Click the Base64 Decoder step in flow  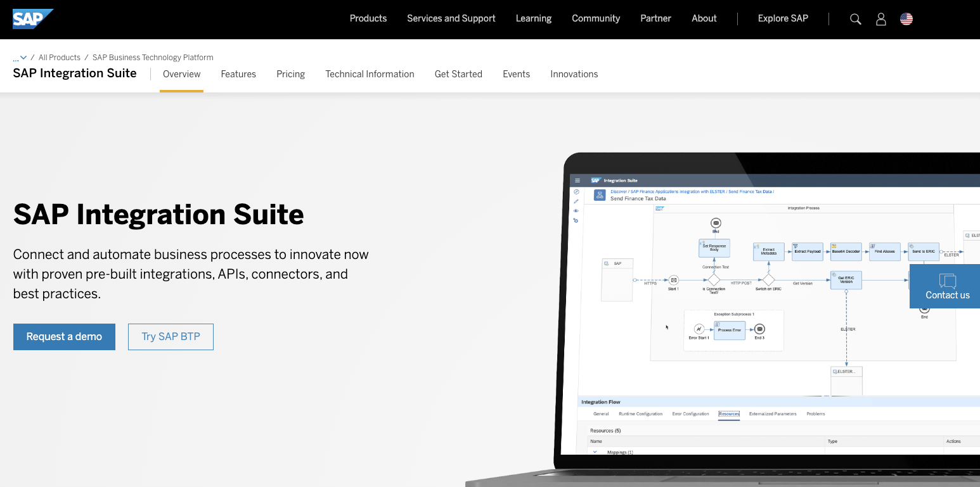tap(846, 251)
